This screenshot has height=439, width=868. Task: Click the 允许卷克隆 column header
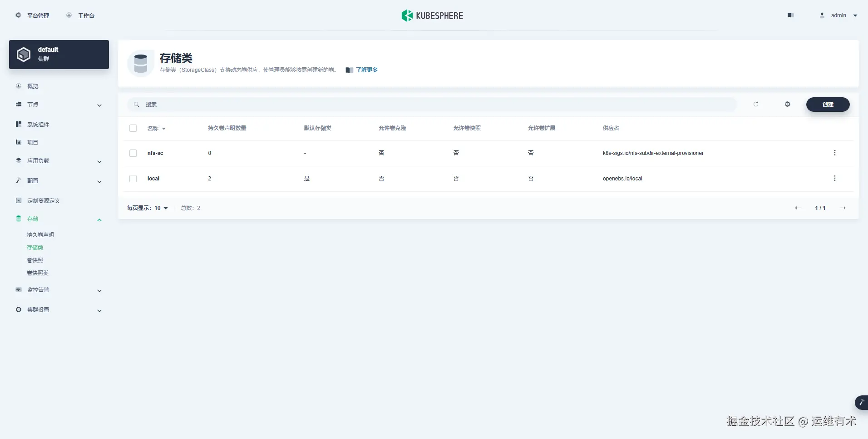coord(392,128)
